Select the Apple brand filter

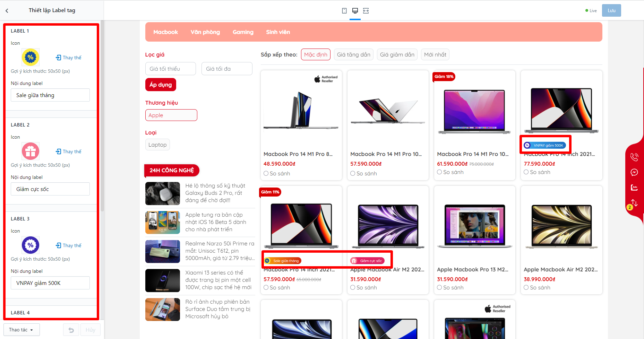point(171,115)
